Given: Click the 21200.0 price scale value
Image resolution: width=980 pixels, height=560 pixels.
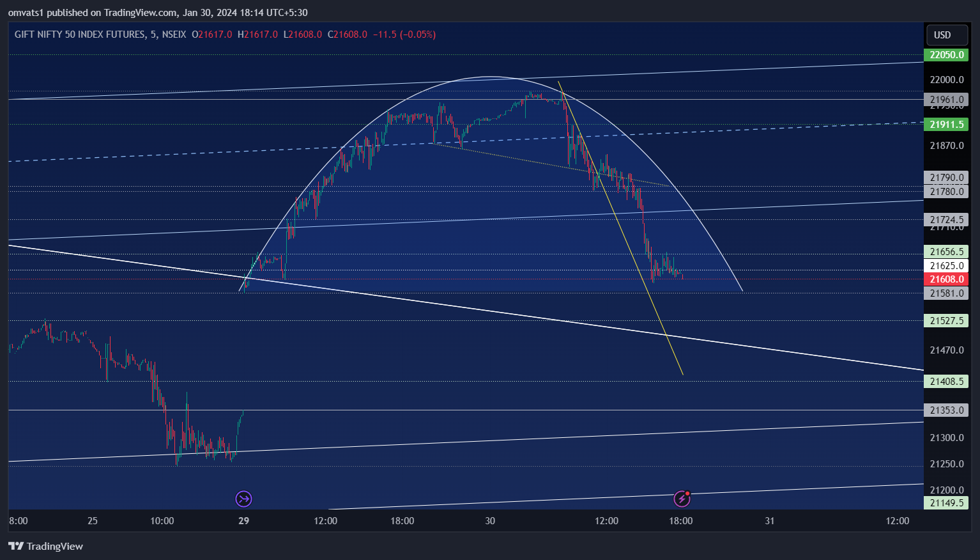Looking at the screenshot, I should [947, 490].
